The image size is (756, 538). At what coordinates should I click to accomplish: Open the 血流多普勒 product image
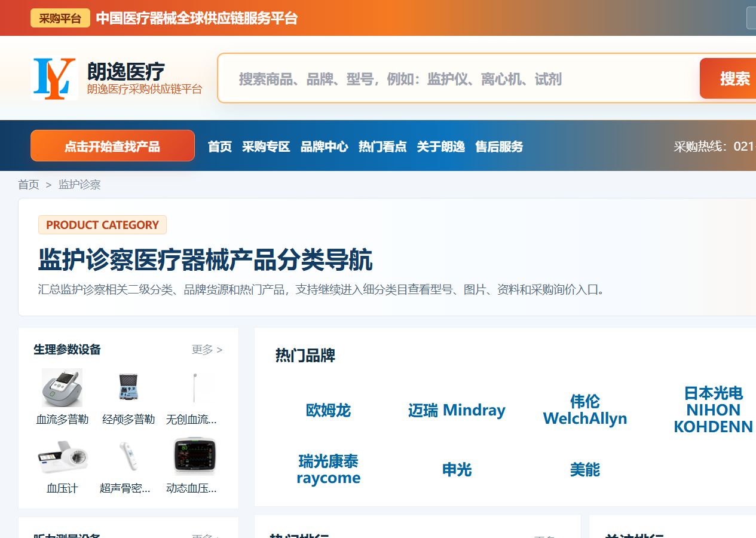click(x=62, y=388)
